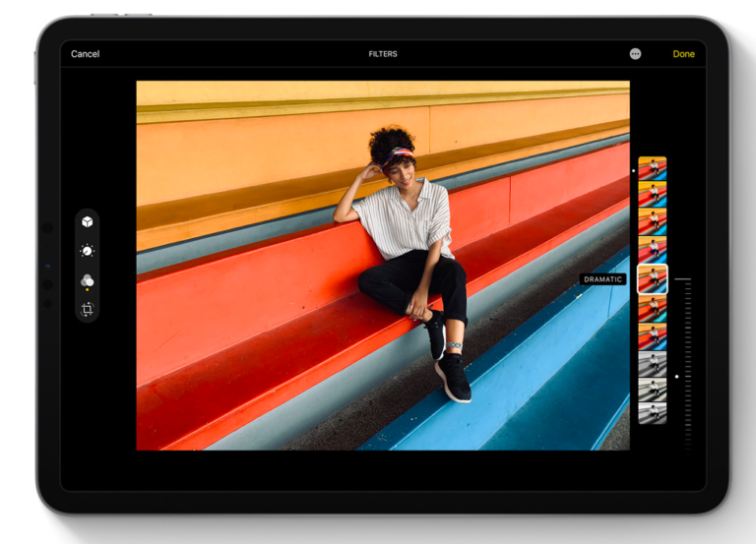Apply the third filter thumbnail, Vivid Warm

pos(653,221)
